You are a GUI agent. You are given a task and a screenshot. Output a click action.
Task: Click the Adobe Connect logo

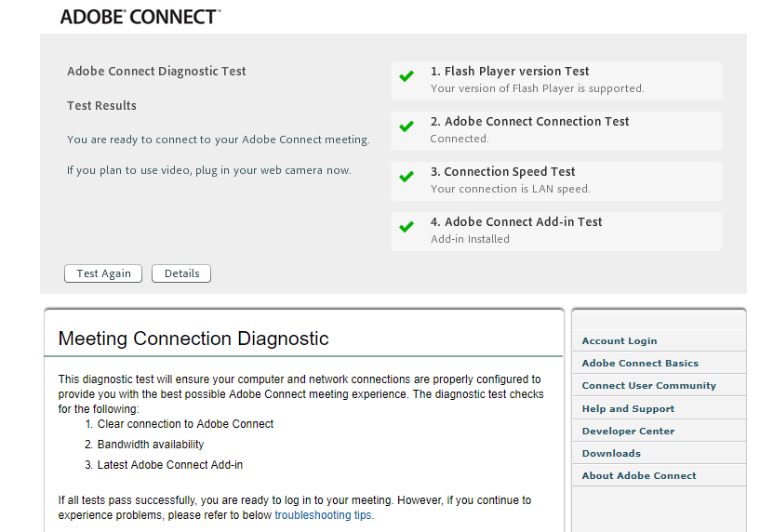coord(140,16)
